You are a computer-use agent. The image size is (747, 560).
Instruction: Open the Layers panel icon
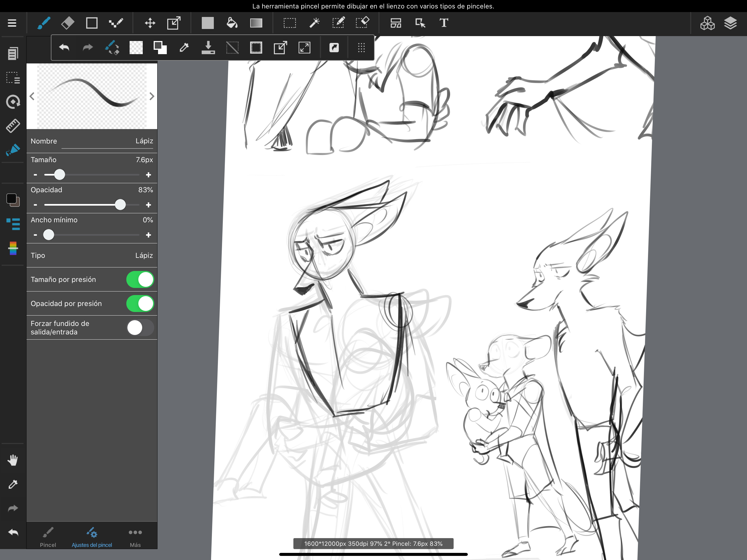point(730,23)
